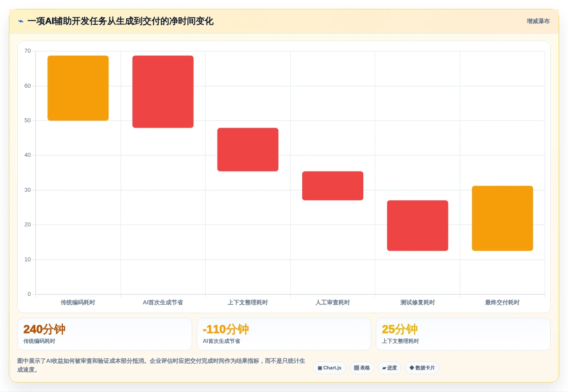Screen dimensions: 568x392
Task: Select the Chart.js tag chip
Action: click(x=330, y=368)
